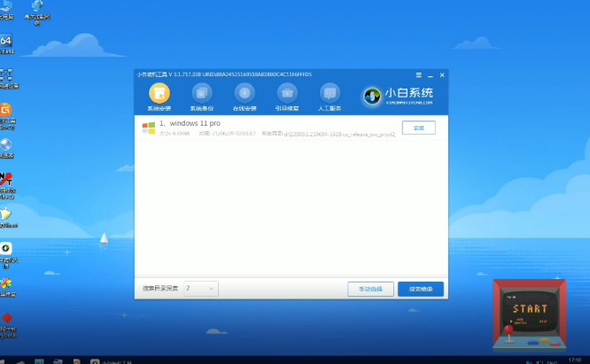The width and height of the screenshot is (590, 364).
Task: Click the taskbar clock showing 17:10
Action: coord(575,360)
